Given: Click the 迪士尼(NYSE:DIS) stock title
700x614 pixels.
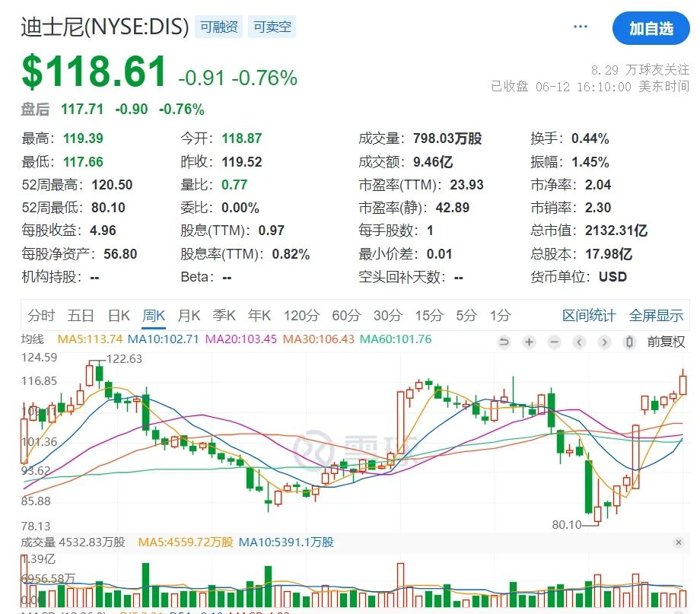Looking at the screenshot, I should click(x=105, y=27).
